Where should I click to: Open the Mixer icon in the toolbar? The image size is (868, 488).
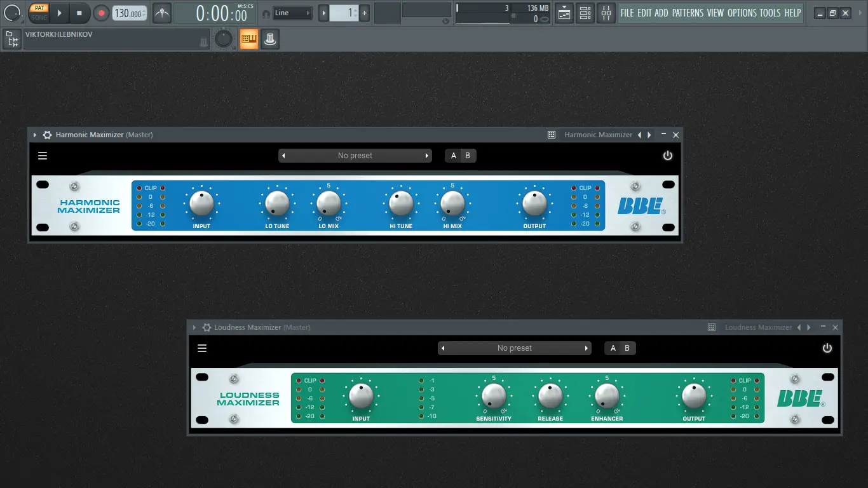(606, 13)
